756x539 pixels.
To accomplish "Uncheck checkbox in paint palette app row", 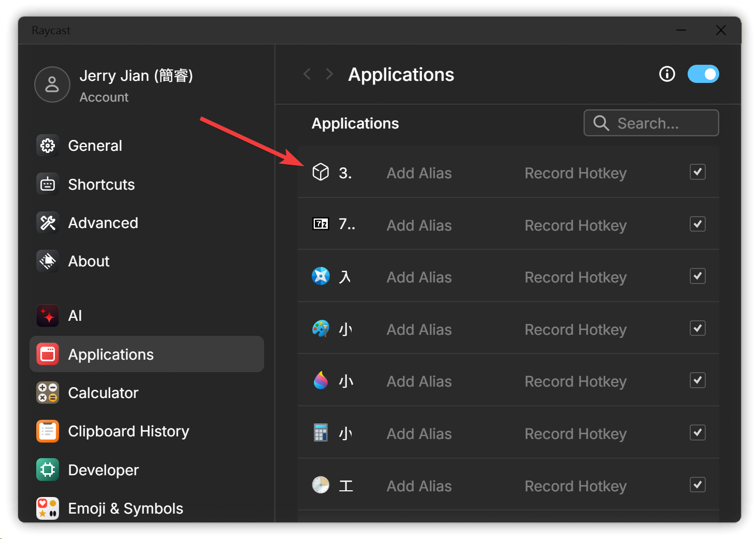I will tap(697, 328).
